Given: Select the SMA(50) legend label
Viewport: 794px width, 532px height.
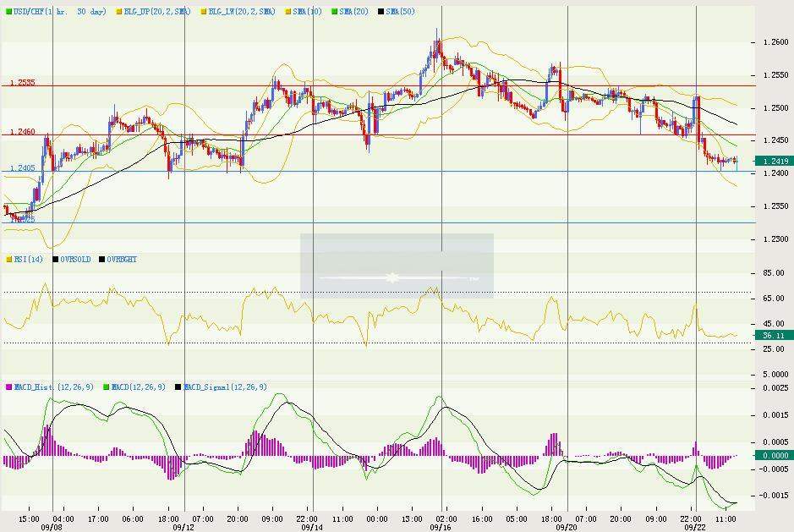Looking at the screenshot, I should pyautogui.click(x=401, y=11).
